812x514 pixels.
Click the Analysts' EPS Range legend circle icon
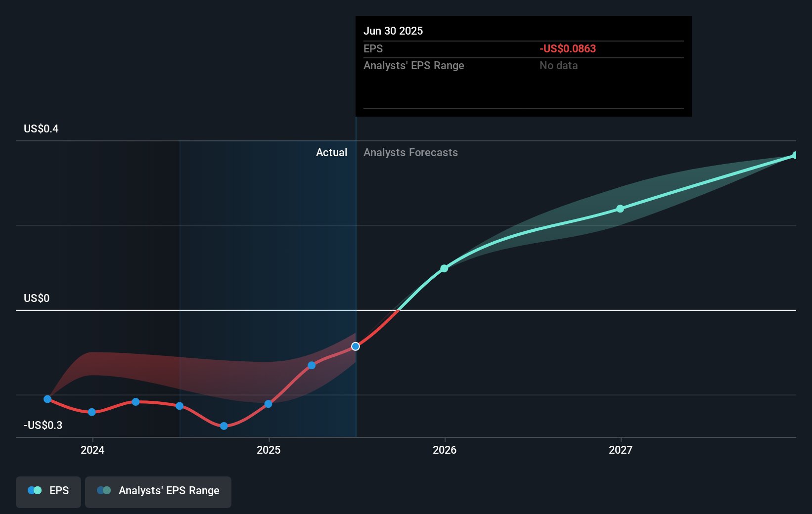pyautogui.click(x=104, y=490)
